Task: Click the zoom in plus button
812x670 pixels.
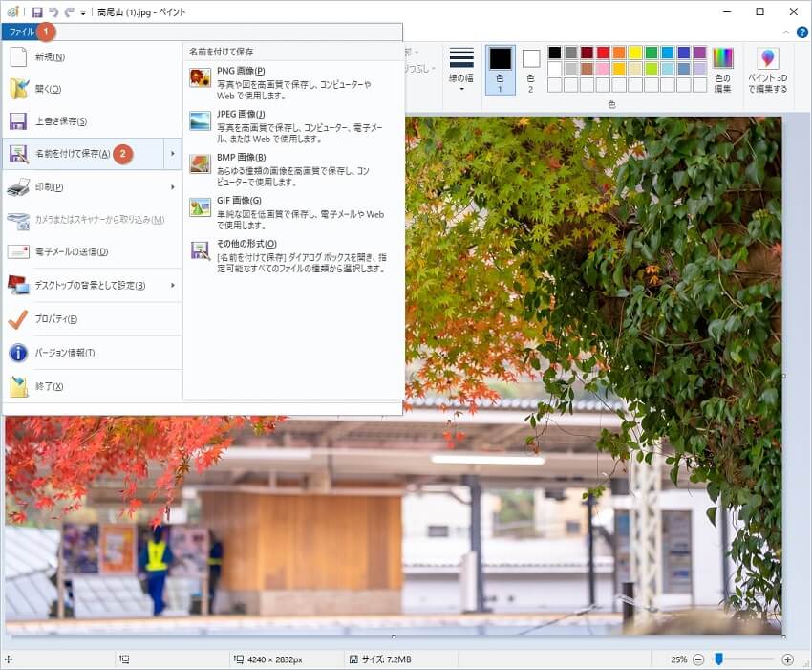Action: pyautogui.click(x=787, y=659)
